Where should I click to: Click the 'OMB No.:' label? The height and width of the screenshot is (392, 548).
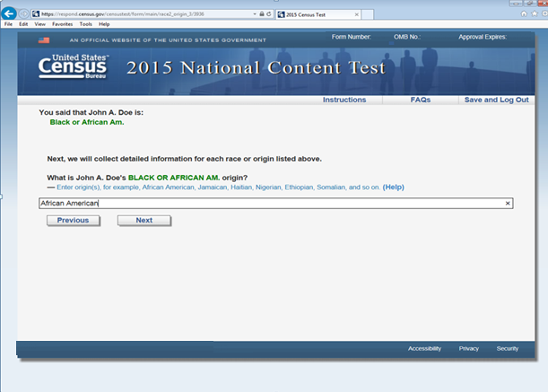[x=407, y=37]
